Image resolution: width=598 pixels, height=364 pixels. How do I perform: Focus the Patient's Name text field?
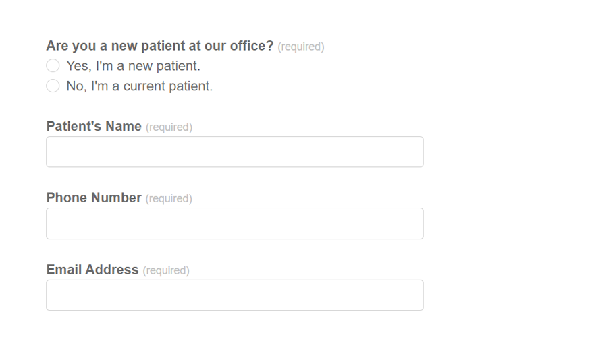point(234,152)
